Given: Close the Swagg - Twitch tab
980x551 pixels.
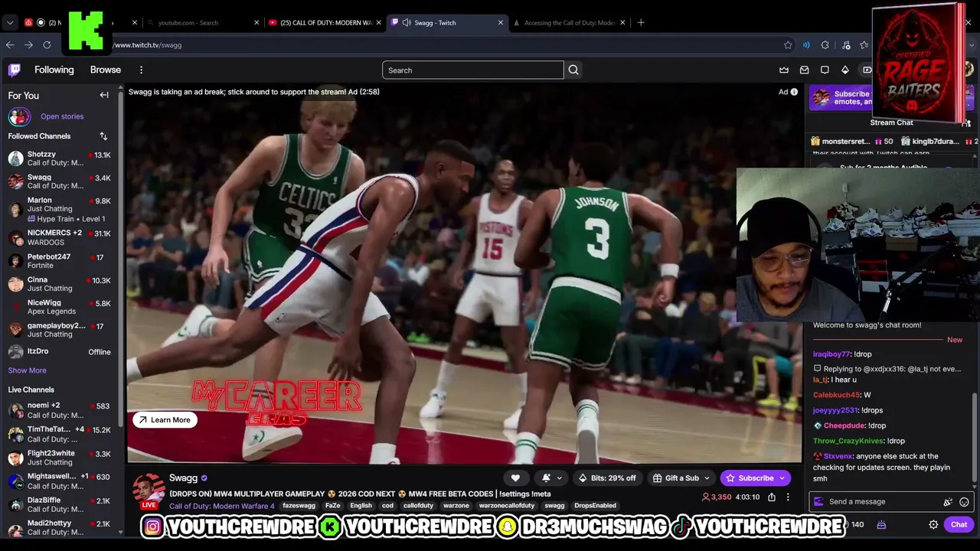Looking at the screenshot, I should (501, 23).
